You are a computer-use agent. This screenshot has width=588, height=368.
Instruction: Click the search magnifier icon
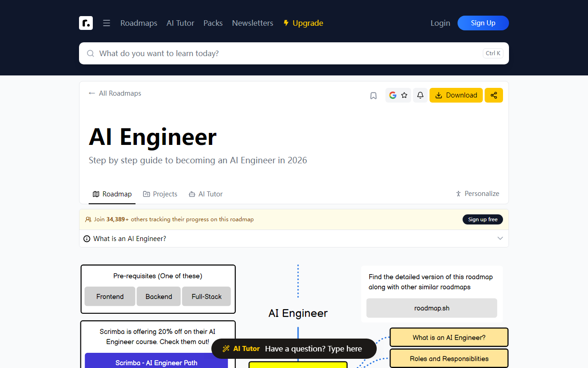point(90,53)
